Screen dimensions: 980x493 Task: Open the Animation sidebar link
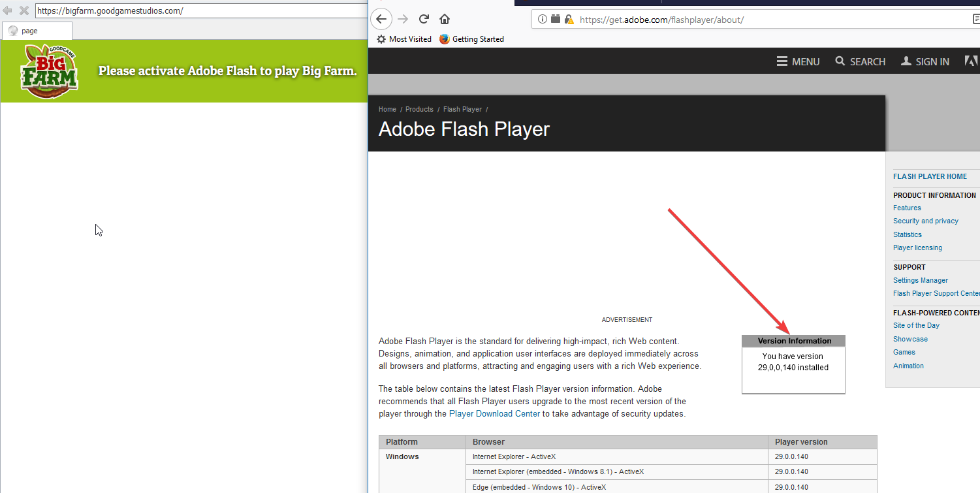click(x=908, y=366)
